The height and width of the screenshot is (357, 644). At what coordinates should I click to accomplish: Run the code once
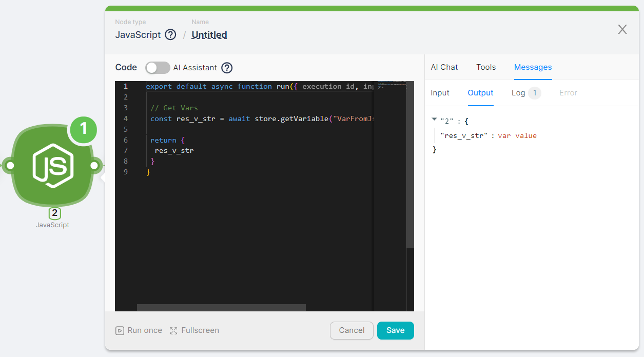click(139, 330)
